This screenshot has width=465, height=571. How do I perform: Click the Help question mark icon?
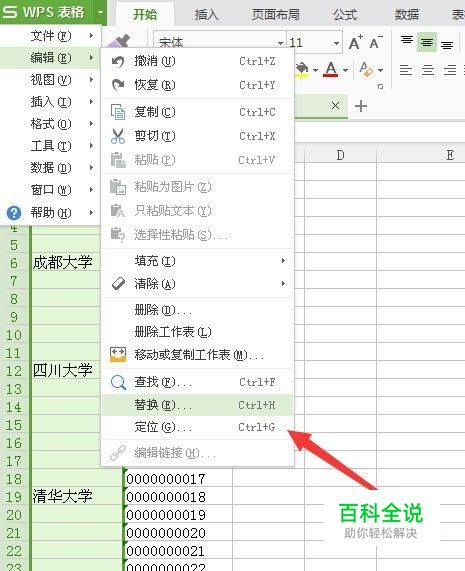[x=14, y=213]
